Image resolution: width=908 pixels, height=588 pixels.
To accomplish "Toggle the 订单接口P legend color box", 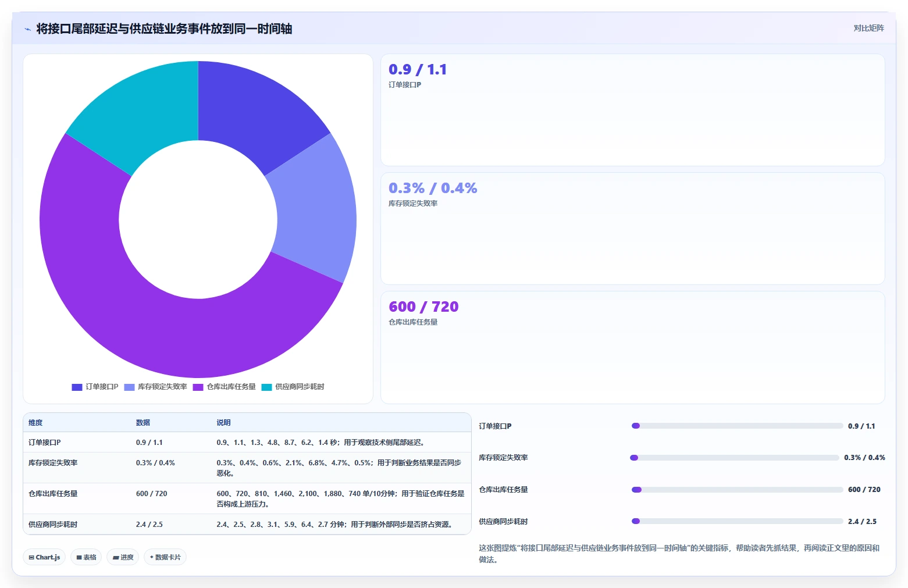I will coord(77,387).
